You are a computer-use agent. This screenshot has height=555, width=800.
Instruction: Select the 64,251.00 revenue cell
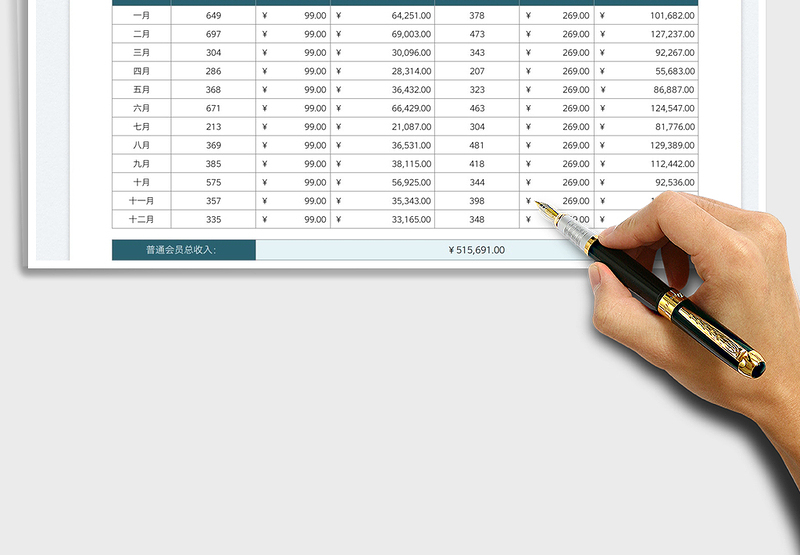(x=383, y=16)
